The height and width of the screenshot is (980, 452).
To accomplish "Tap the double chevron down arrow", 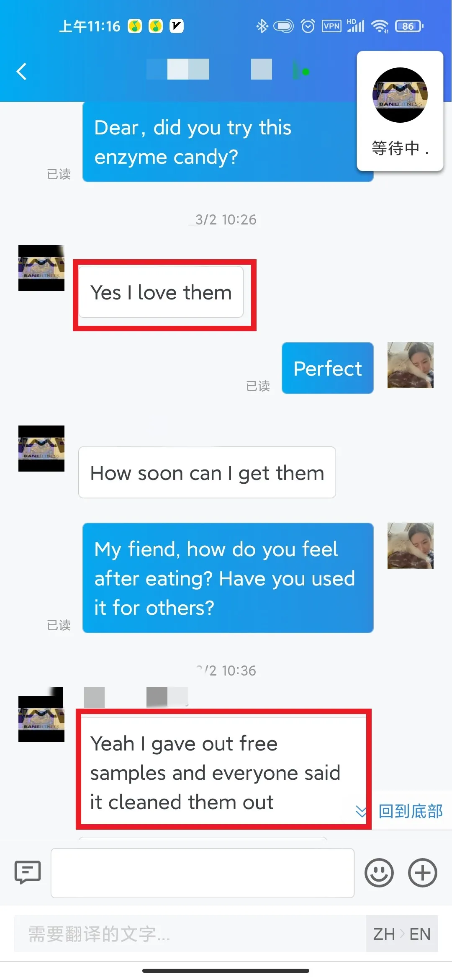I will click(x=361, y=811).
